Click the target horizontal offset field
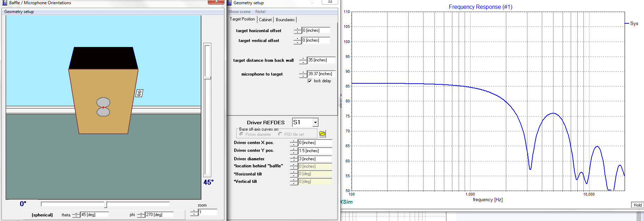This screenshot has height=221, width=644. (x=316, y=30)
